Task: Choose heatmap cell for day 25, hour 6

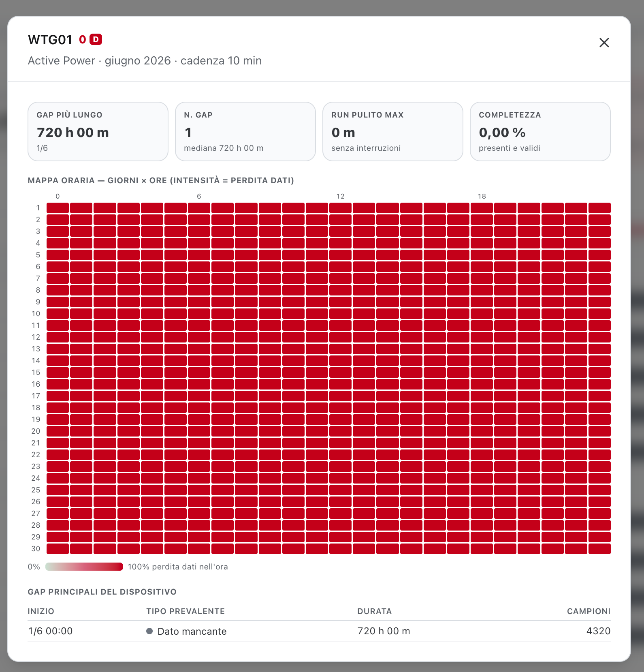Action: 199,490
